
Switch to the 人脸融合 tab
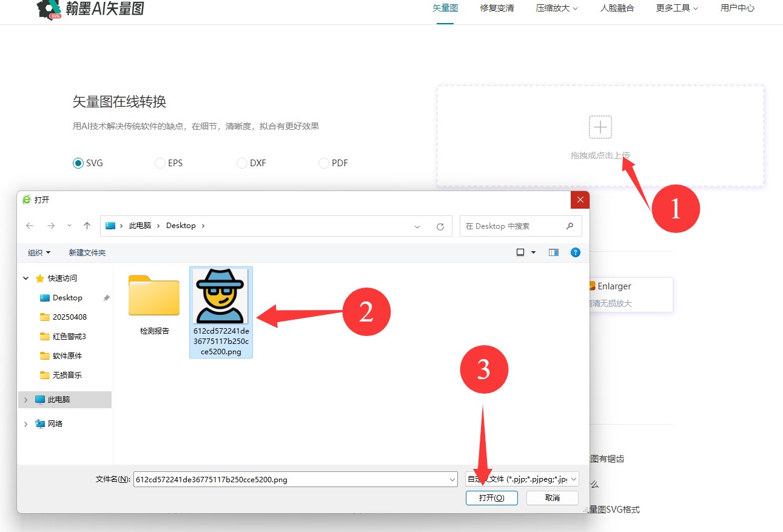(617, 8)
